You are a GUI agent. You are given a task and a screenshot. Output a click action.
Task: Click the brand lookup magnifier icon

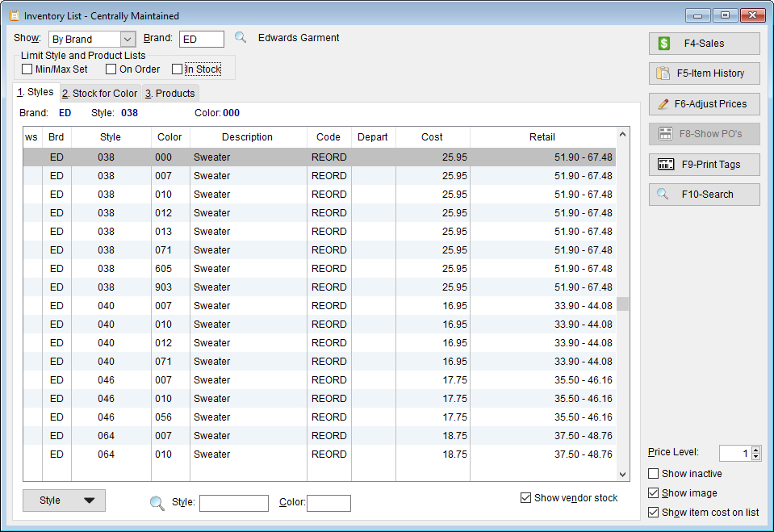[241, 37]
